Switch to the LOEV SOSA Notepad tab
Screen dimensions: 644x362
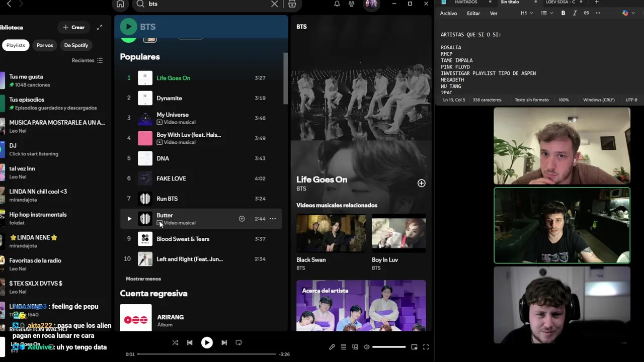(560, 2)
